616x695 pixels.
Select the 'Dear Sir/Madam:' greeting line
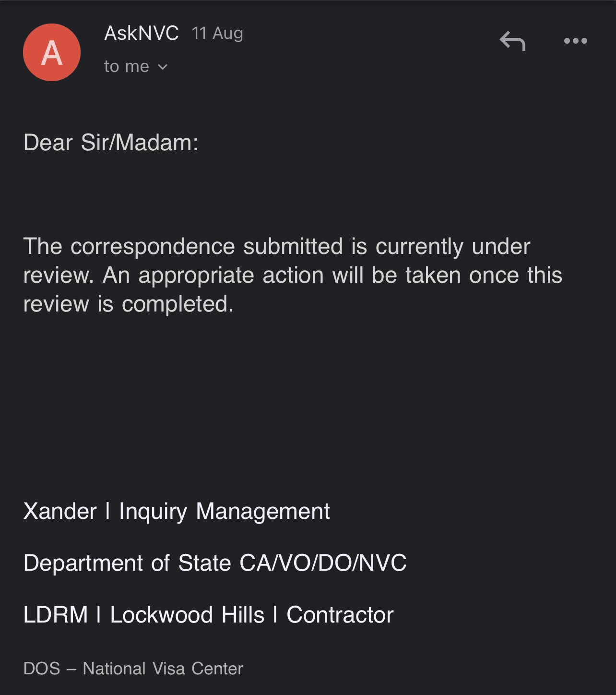click(111, 143)
